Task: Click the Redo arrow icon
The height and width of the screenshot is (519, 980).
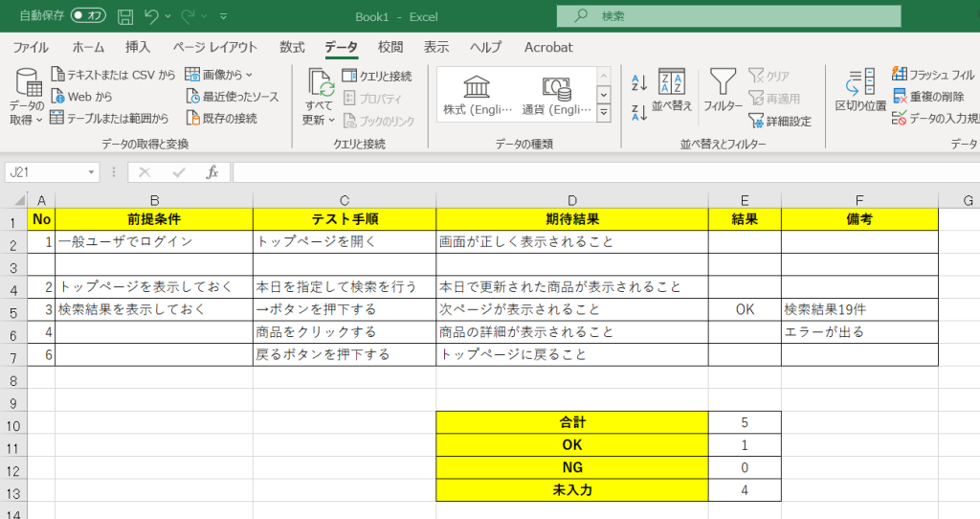Action: [188, 16]
